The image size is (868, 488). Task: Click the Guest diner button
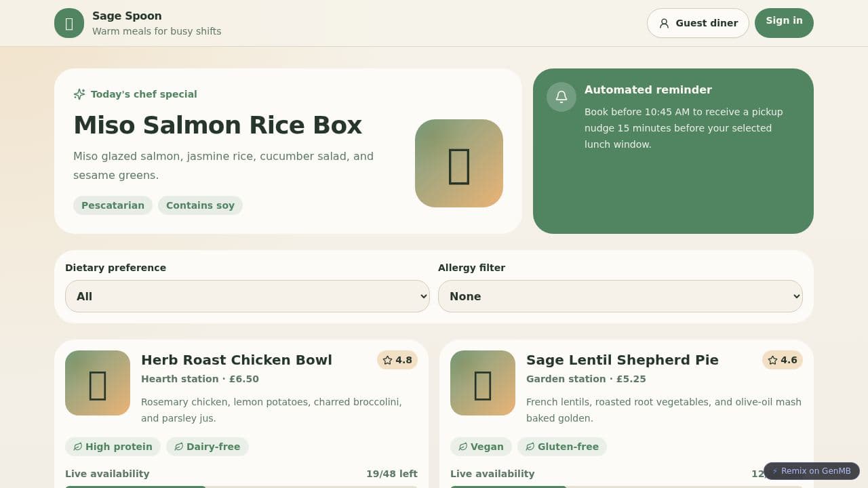[698, 23]
